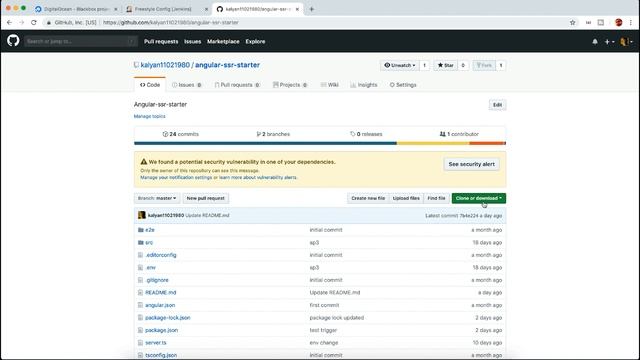The image size is (640, 360).
Task: Open the Projects tab
Action: pyautogui.click(x=290, y=85)
